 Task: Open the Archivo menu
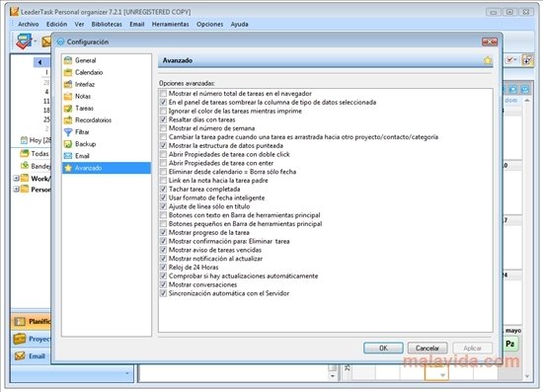coord(29,25)
